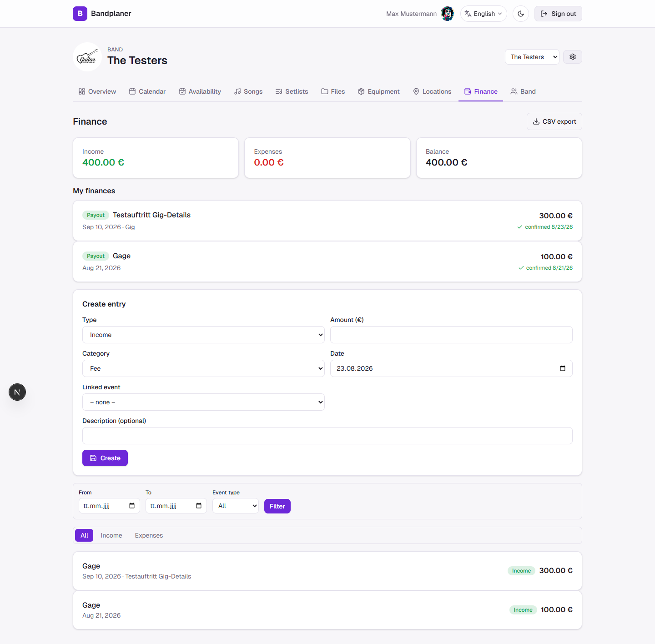Export finances with CSV export

tap(554, 121)
